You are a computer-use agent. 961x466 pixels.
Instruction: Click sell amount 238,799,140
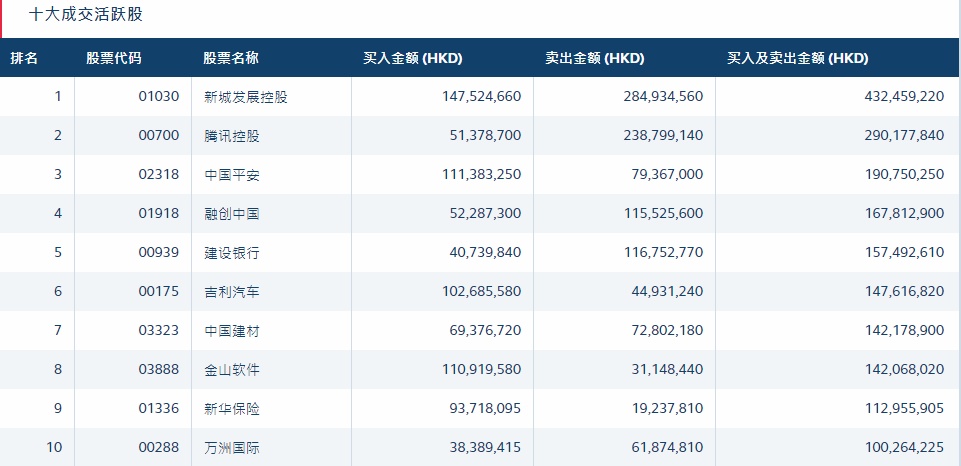pos(663,136)
